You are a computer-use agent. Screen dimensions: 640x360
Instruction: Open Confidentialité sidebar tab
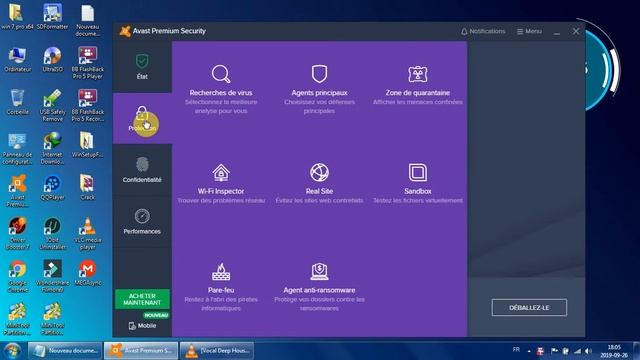[142, 170]
